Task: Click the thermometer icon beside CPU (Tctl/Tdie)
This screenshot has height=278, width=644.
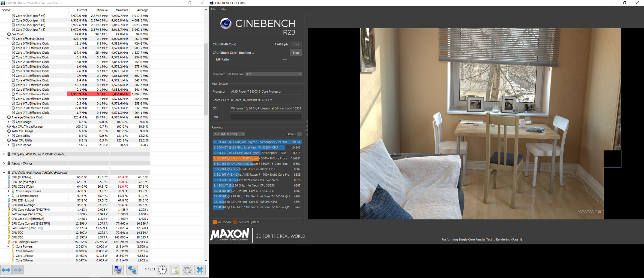Action: click(x=9, y=177)
